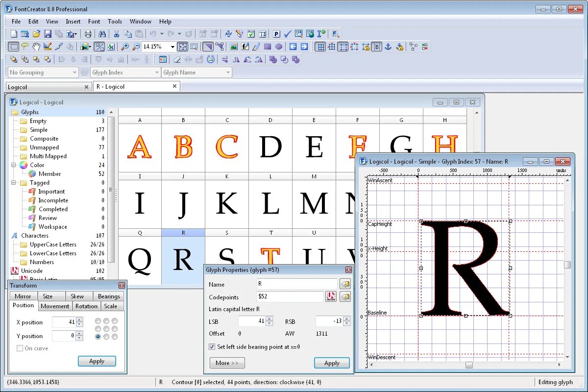The width and height of the screenshot is (588, 392).
Task: Move the glyph editor horizontal scrollbar thumb
Action: tap(469, 365)
